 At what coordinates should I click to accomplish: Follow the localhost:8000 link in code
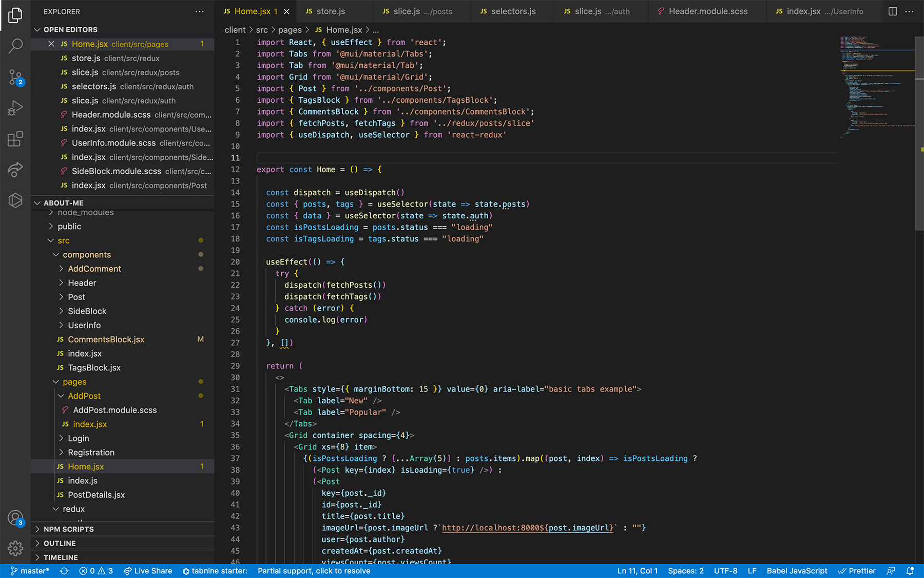[528, 528]
